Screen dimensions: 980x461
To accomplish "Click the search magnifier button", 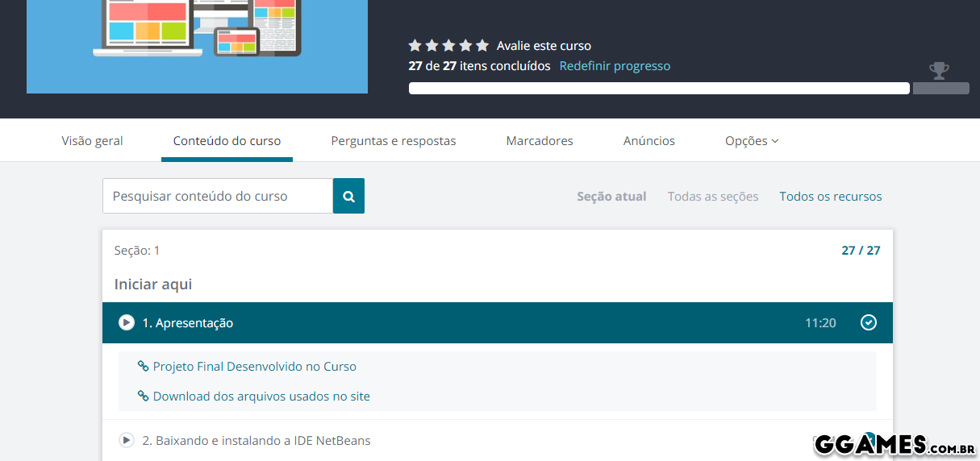I will tap(348, 196).
